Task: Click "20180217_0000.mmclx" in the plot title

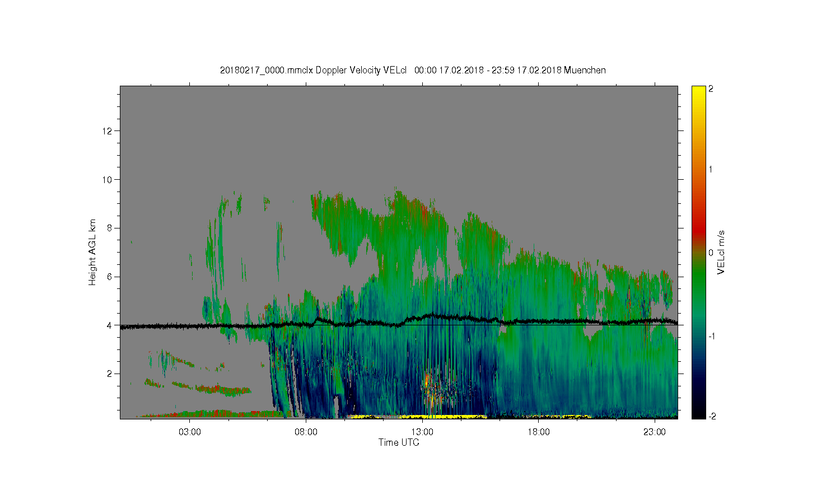Action: pyautogui.click(x=267, y=70)
